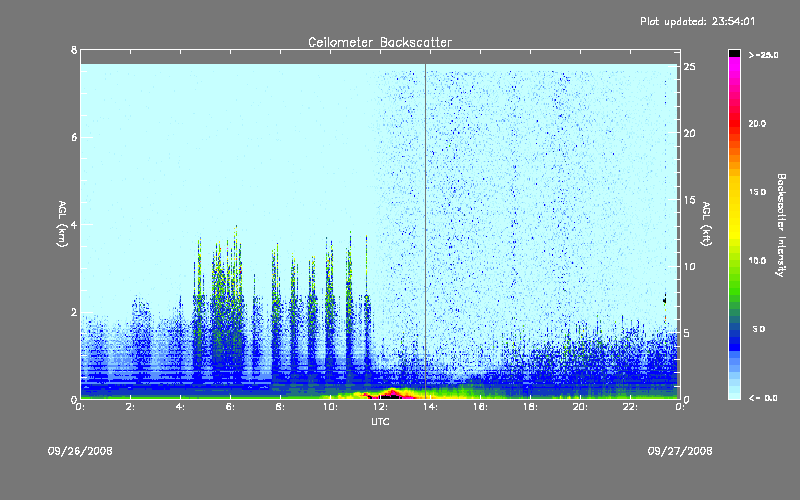Select the "AGL (km)" left axis label
Image resolution: width=800 pixels, height=500 pixels.
(x=62, y=224)
